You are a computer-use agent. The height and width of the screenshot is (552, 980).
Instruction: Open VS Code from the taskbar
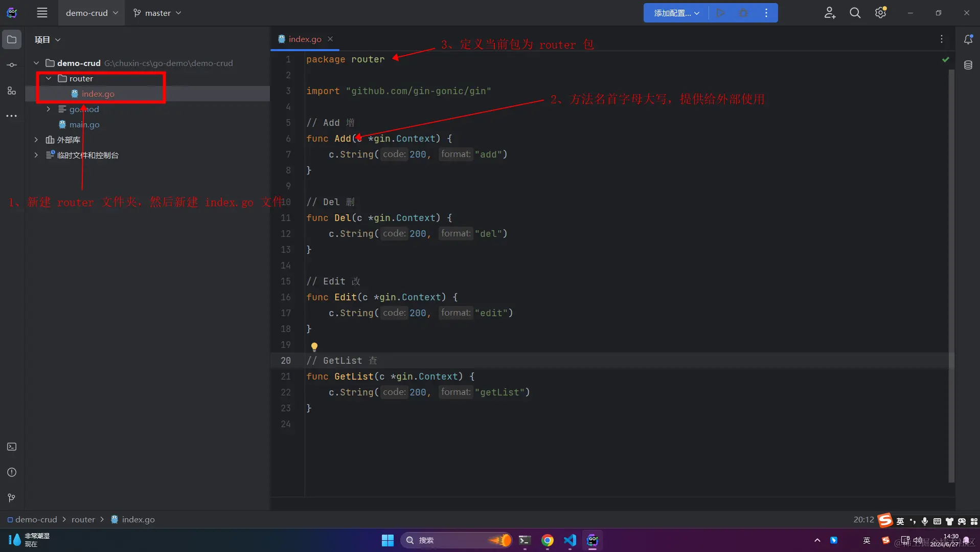pyautogui.click(x=569, y=540)
